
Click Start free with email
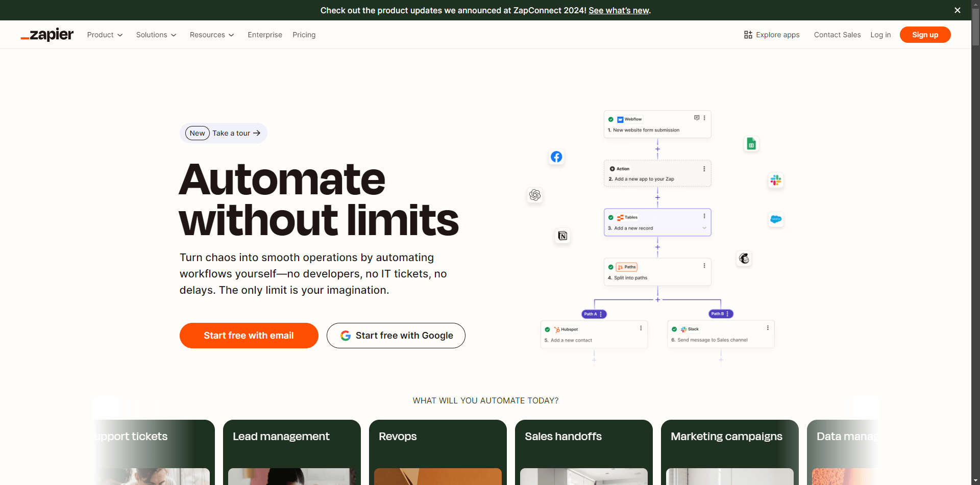249,336
